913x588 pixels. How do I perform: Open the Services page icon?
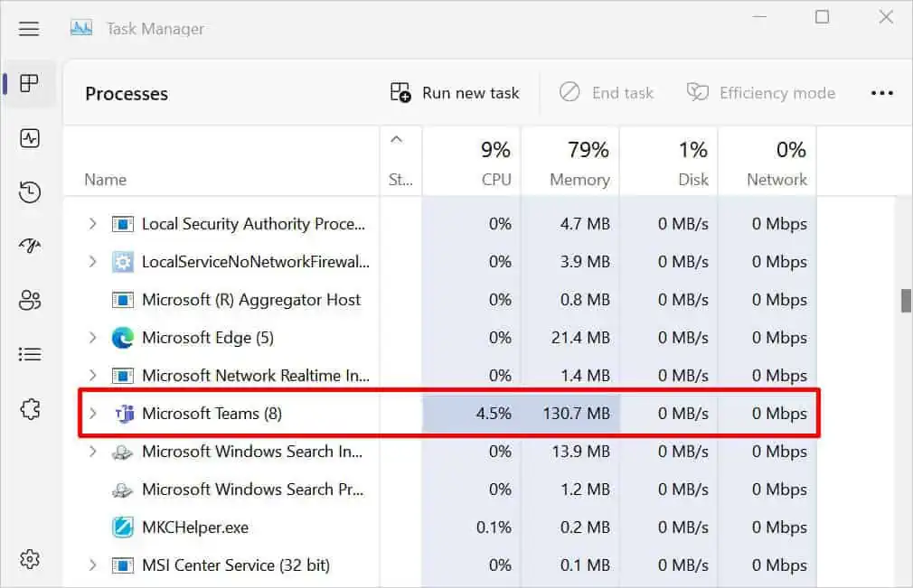point(30,409)
